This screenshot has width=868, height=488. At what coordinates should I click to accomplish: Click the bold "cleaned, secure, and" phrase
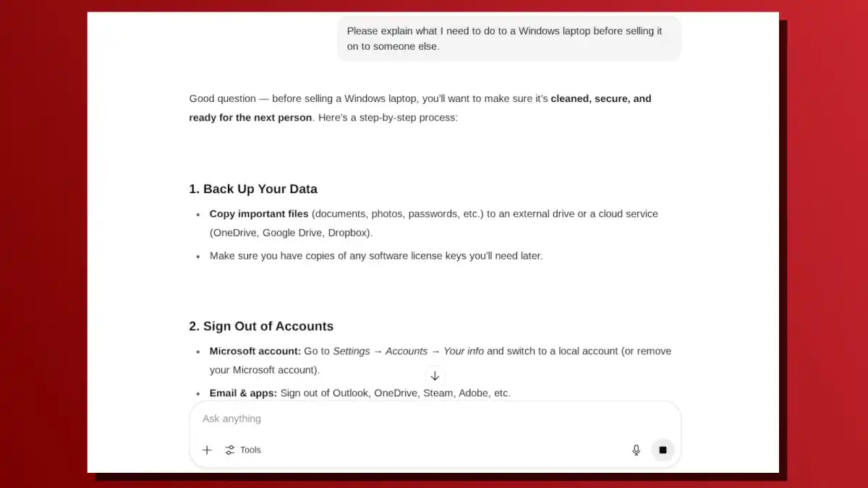click(600, 98)
